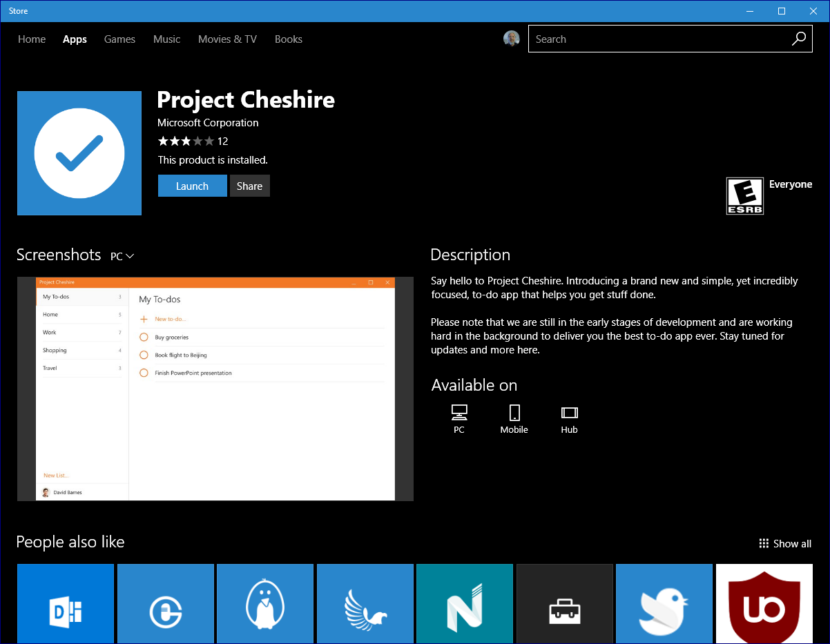Click the briefcase app tile
This screenshot has width=830, height=644.
click(x=564, y=604)
